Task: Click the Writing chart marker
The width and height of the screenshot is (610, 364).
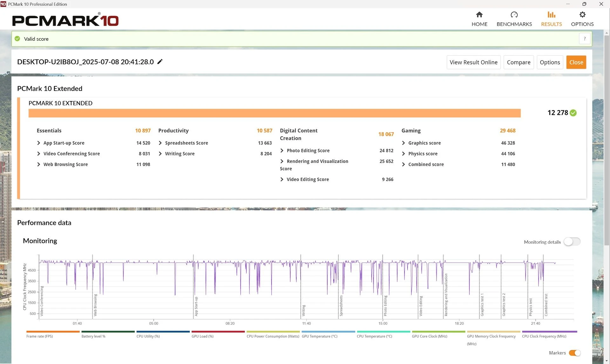Action: point(303,311)
